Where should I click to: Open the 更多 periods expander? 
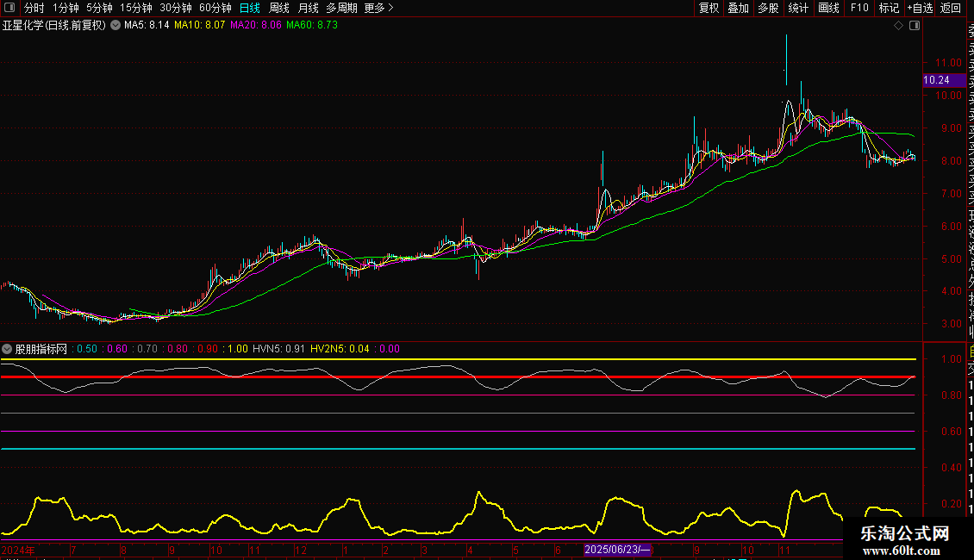click(378, 8)
